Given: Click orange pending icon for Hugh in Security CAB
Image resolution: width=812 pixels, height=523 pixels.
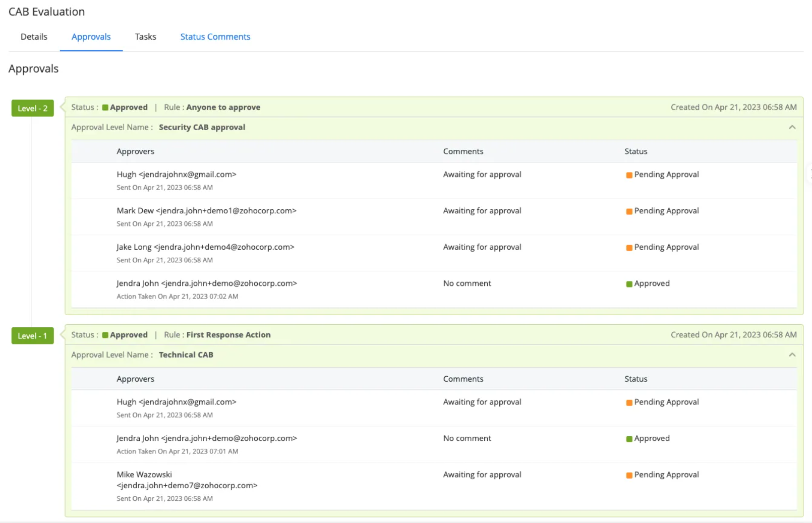Looking at the screenshot, I should tap(629, 175).
